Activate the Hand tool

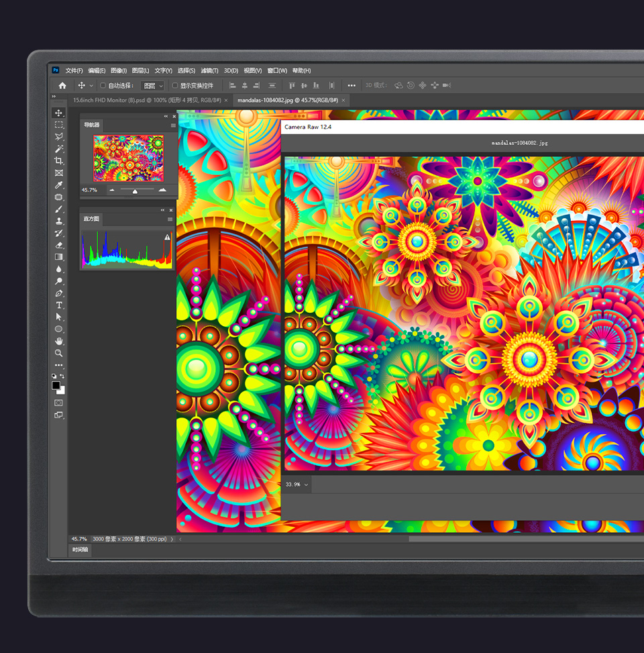[59, 342]
